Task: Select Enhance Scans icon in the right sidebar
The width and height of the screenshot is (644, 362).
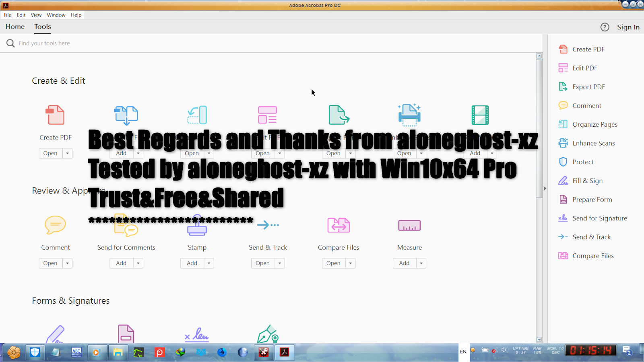Action: tap(563, 143)
